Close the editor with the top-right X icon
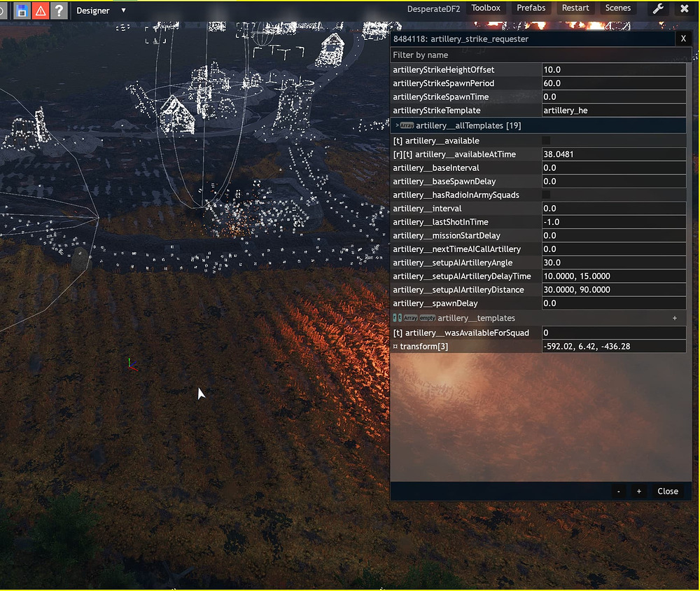700x591 pixels. tap(684, 9)
